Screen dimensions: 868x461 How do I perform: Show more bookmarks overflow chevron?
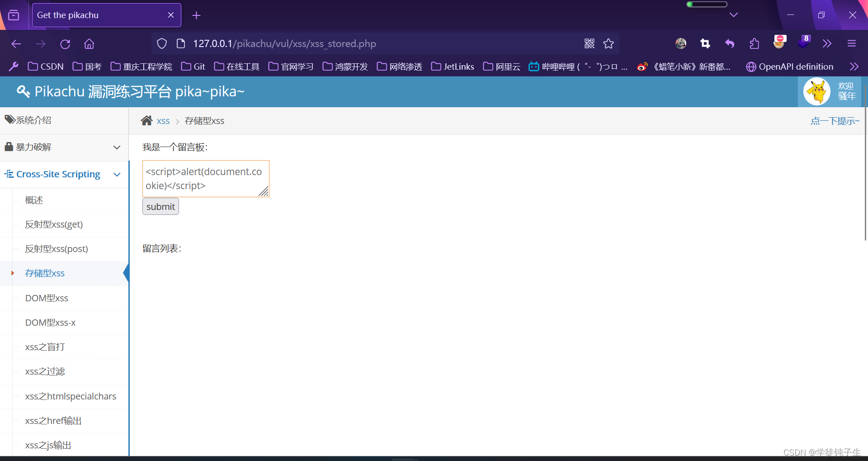coord(854,67)
